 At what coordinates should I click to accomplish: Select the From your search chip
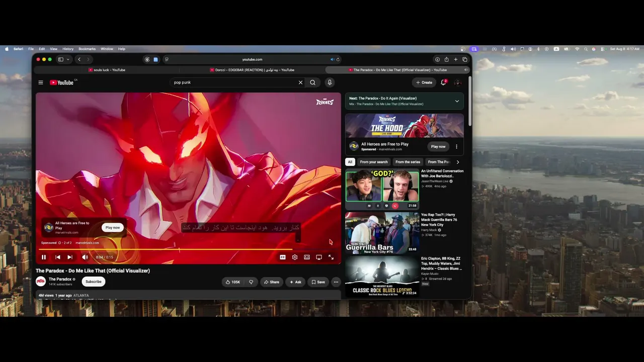coord(374,162)
